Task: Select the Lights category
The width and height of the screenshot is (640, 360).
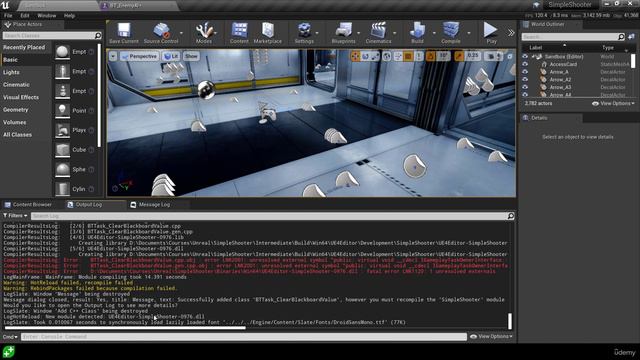Action: coord(11,72)
